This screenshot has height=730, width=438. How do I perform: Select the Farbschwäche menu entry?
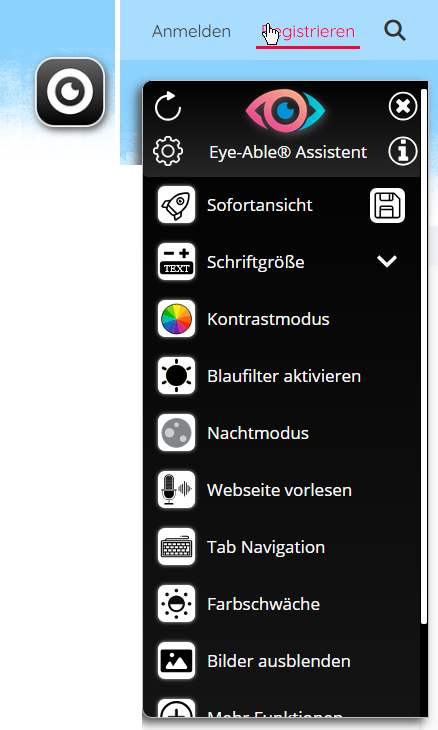pyautogui.click(x=282, y=604)
